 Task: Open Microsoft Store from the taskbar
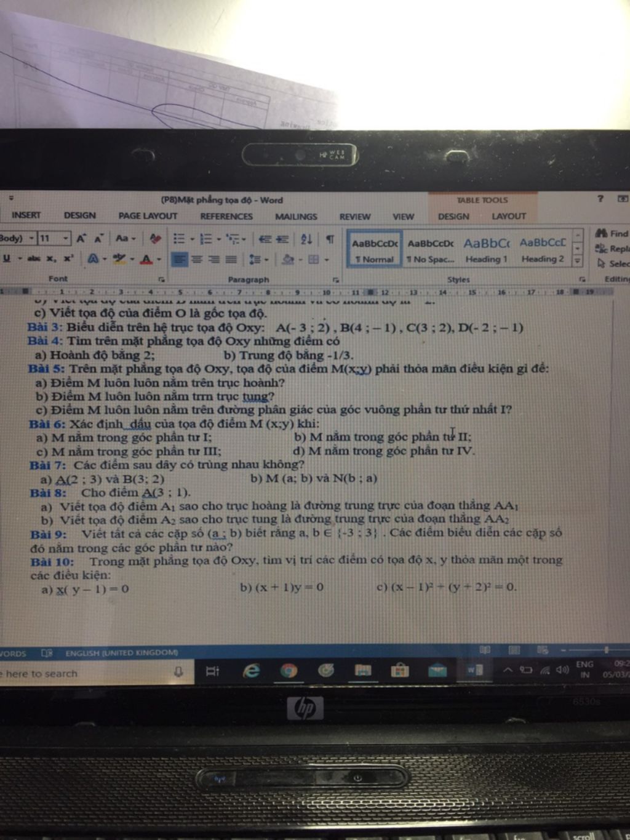click(x=399, y=670)
